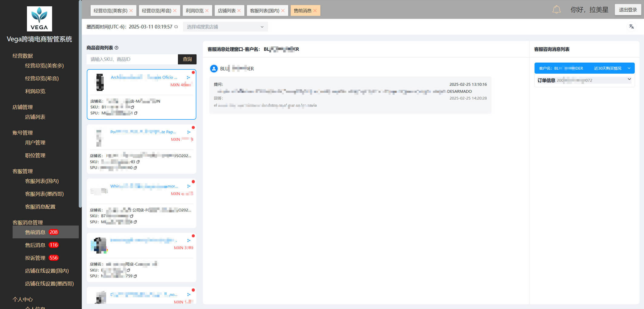Expand the 近30天购买情况 customer panel

pyautogui.click(x=629, y=68)
